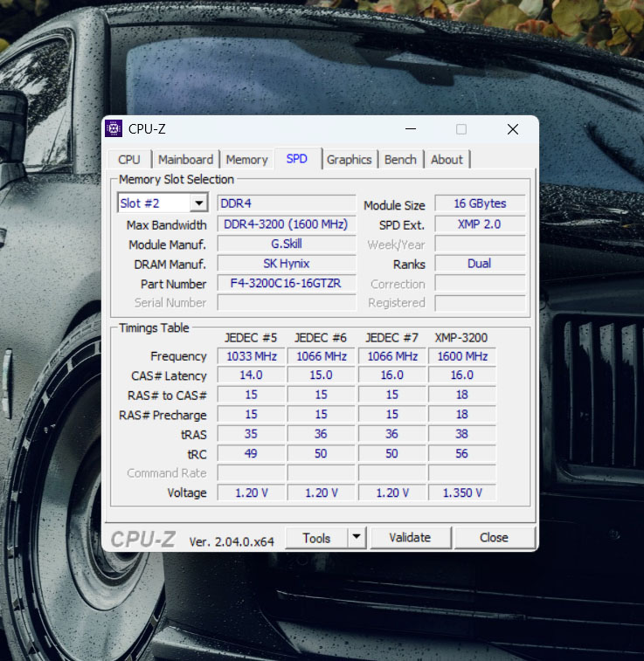Switch to the CPU tab

(x=129, y=160)
